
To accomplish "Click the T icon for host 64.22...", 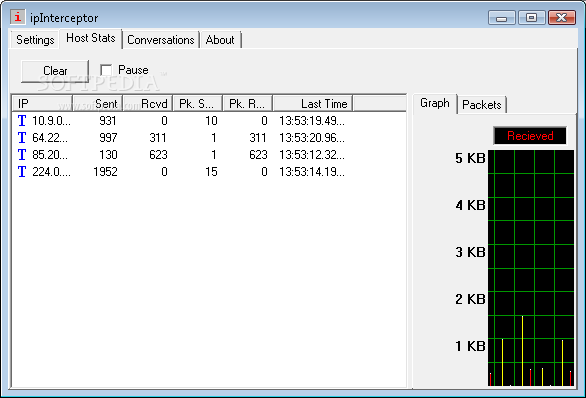I will (22, 138).
